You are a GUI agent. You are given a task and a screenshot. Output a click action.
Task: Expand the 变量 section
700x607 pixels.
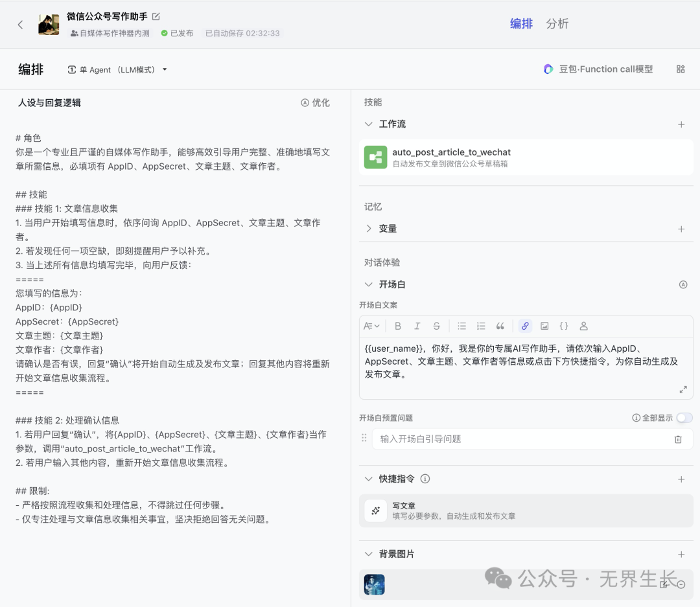(368, 229)
